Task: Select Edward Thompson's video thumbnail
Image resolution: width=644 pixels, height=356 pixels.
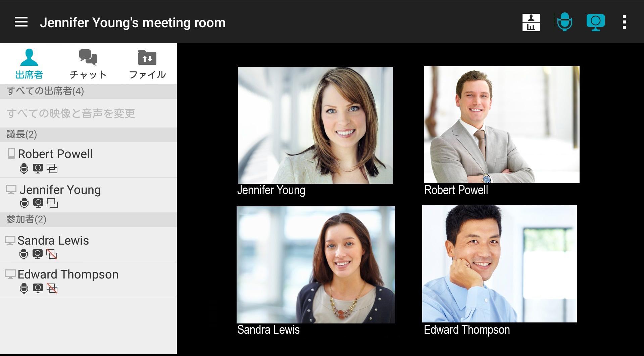Action: coord(499,264)
